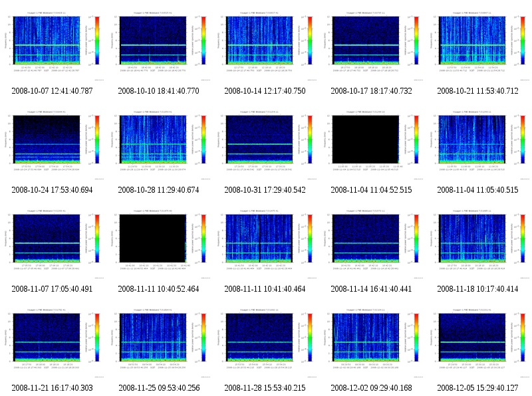Click the caption text 2008-10-21 11:53:40.712
The width and height of the screenshot is (532, 396).
pyautogui.click(x=477, y=91)
